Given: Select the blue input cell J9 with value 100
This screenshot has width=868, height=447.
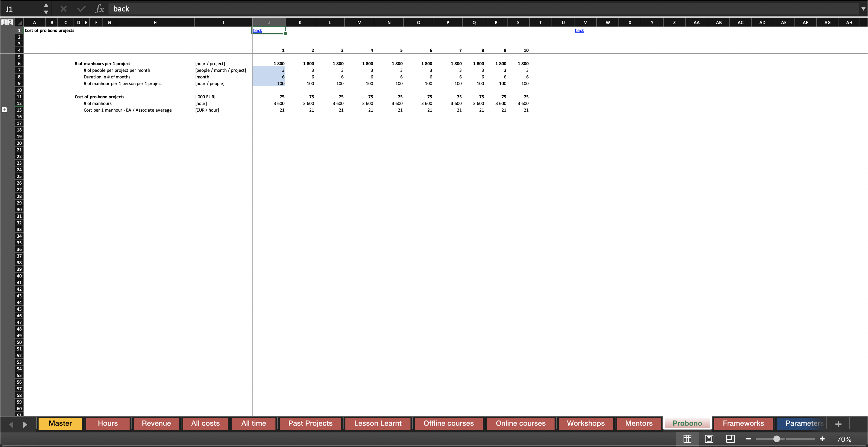Looking at the screenshot, I should tap(269, 84).
